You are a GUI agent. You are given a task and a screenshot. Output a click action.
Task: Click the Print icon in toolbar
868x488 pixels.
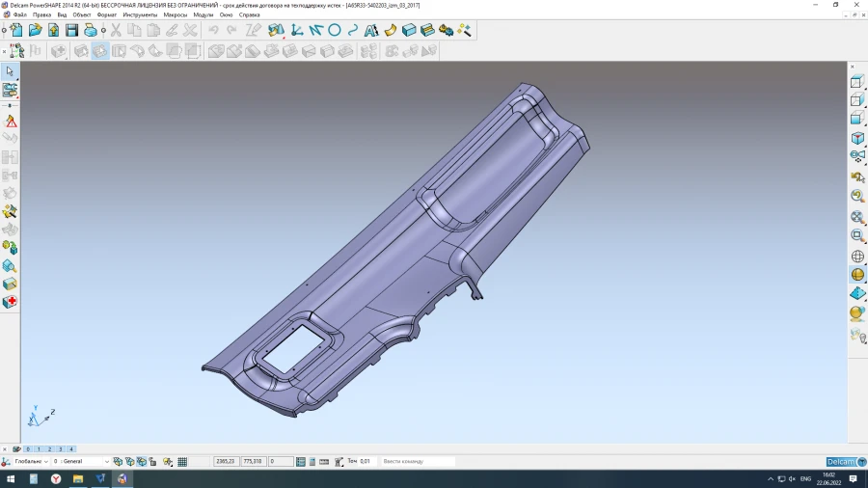click(90, 31)
